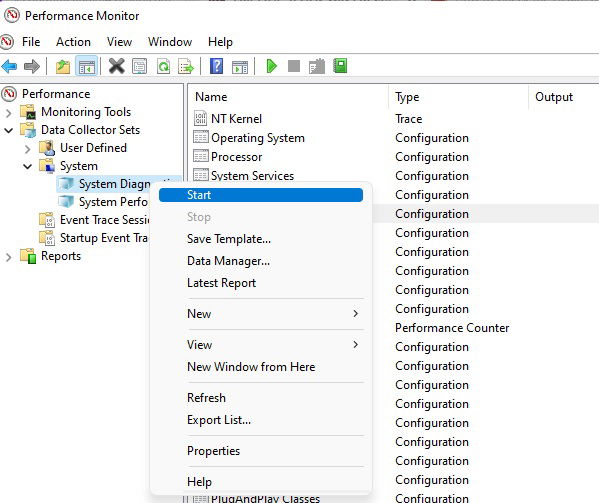Click the green Start collector set toolbar icon

[x=271, y=66]
